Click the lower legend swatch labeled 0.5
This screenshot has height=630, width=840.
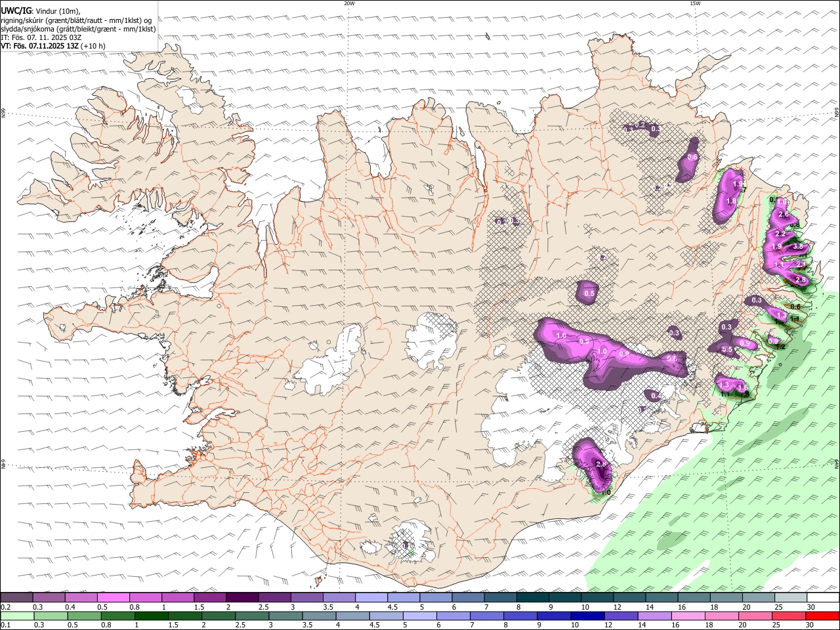[84, 616]
